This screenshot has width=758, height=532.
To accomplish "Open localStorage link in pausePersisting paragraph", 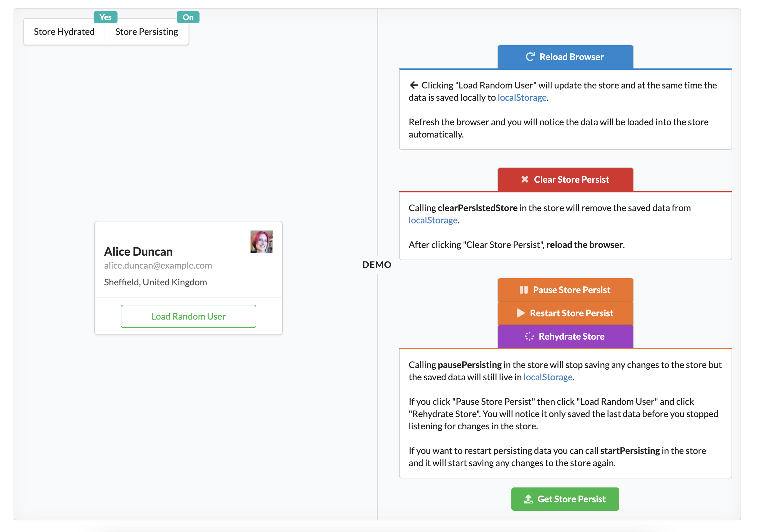I will coord(548,377).
